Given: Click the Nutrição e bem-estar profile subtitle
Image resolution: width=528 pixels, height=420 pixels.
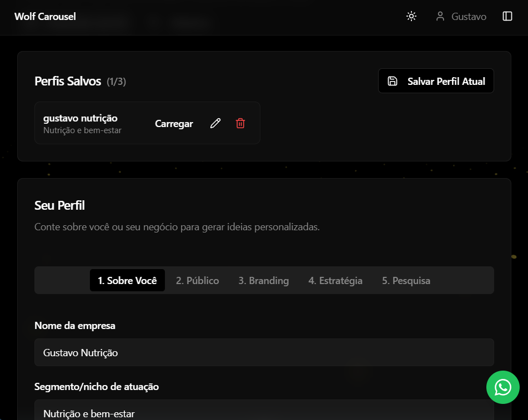Looking at the screenshot, I should tap(83, 130).
